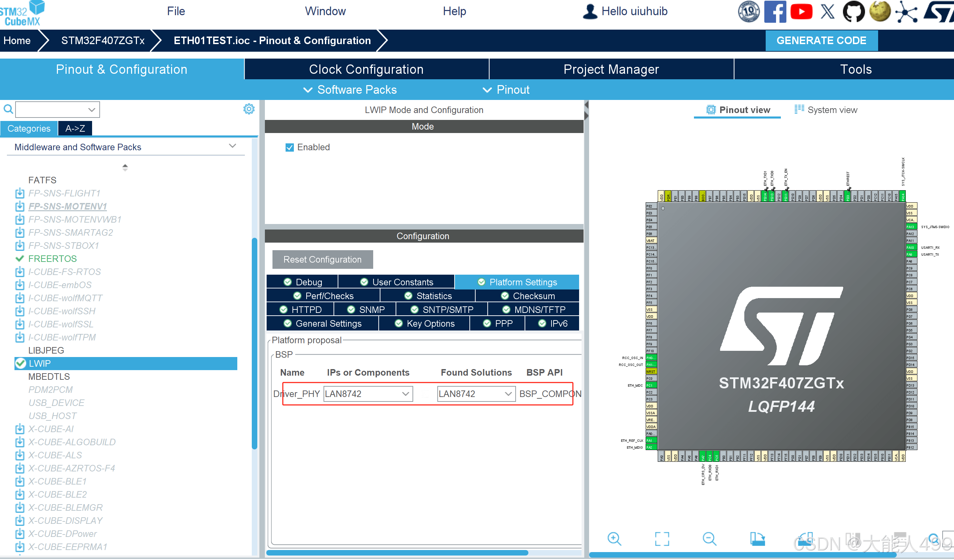The image size is (954, 560).
Task: Switch to System view
Action: point(825,110)
